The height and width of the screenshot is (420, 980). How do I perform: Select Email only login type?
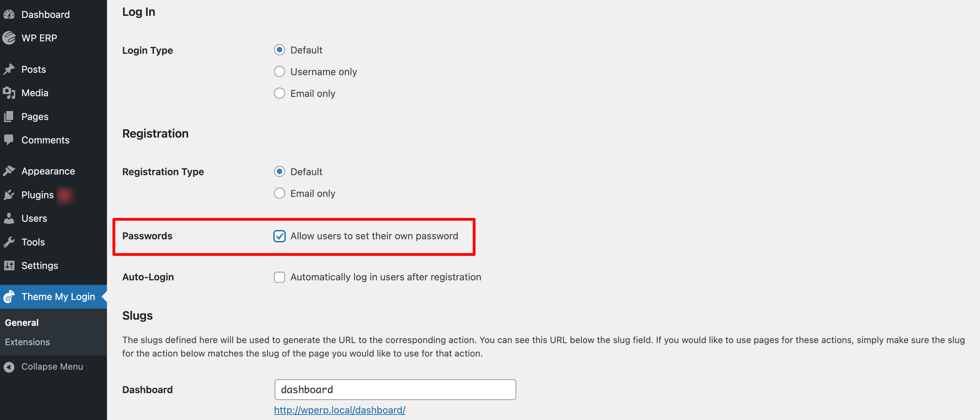(280, 93)
